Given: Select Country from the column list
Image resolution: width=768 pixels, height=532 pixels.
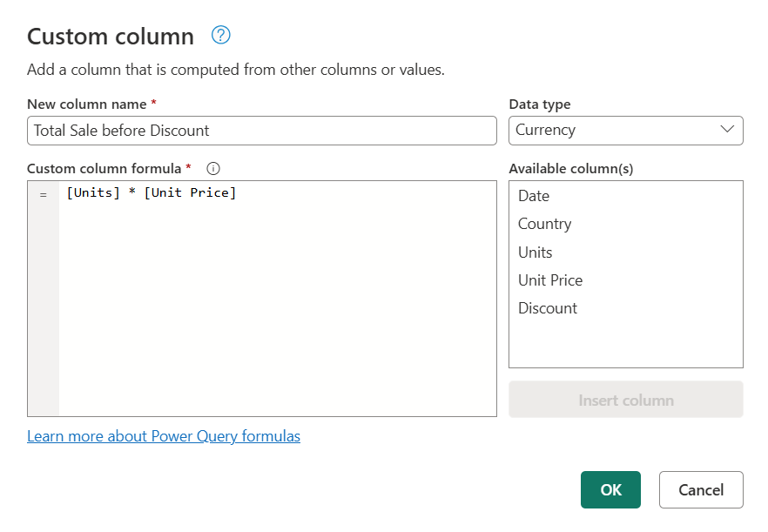Looking at the screenshot, I should coord(544,224).
